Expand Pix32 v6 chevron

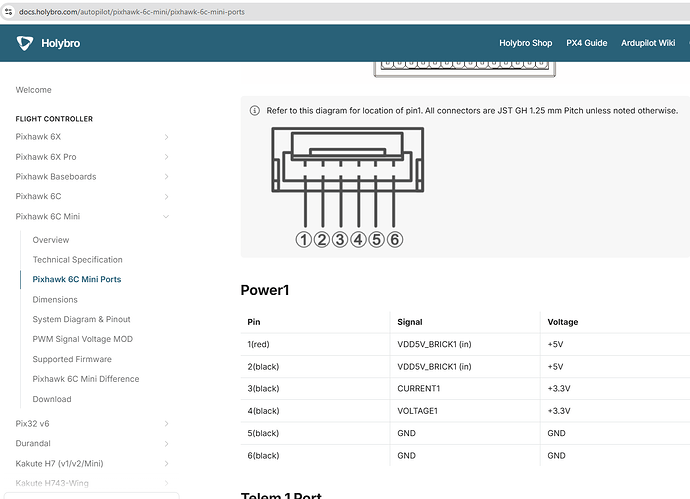(166, 423)
